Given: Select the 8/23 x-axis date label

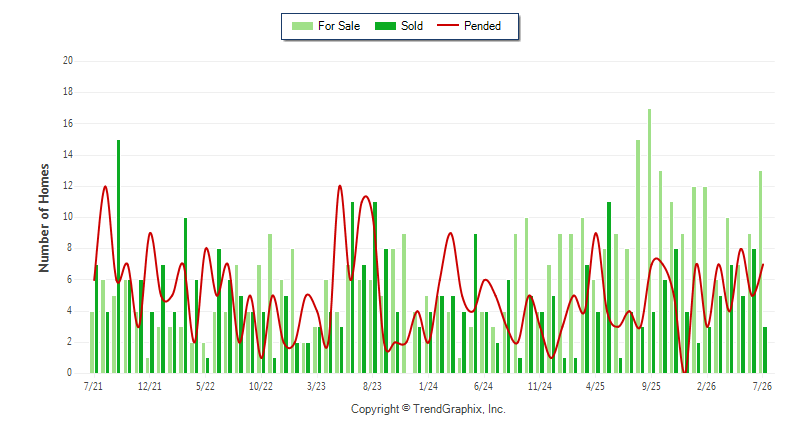Looking at the screenshot, I should [372, 386].
